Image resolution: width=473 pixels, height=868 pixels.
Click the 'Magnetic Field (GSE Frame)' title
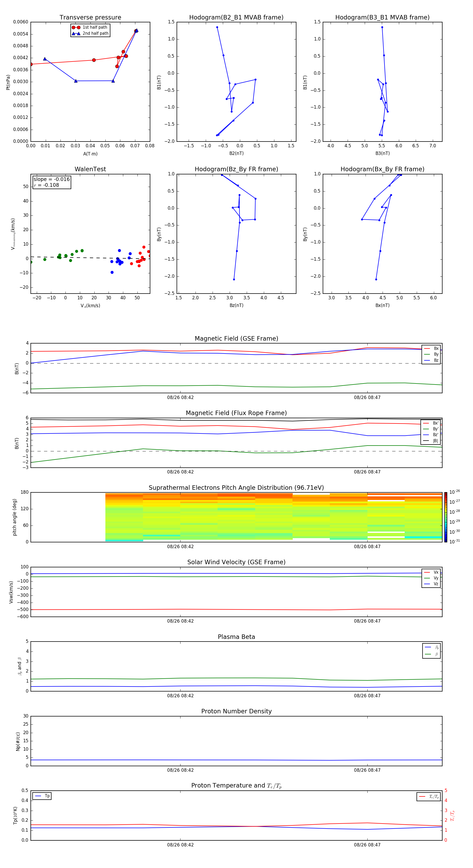tap(236, 339)
